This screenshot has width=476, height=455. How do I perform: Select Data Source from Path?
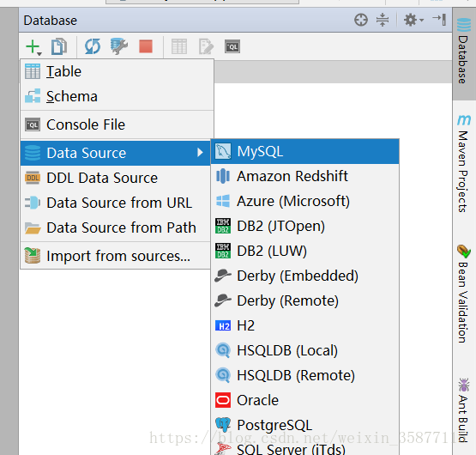coord(116,228)
